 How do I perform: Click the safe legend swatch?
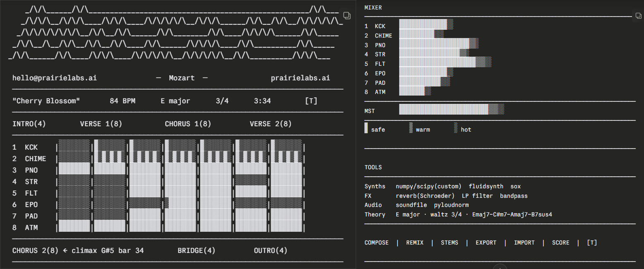(x=366, y=128)
